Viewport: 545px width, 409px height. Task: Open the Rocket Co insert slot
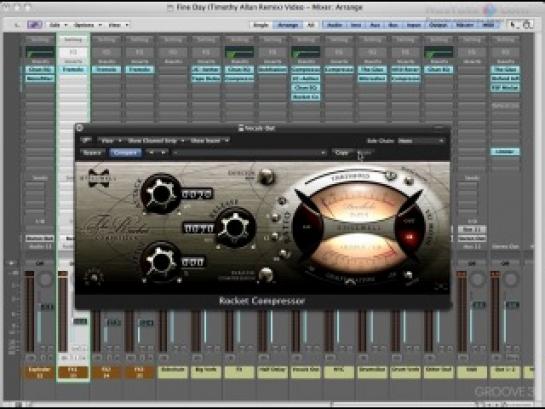(306, 97)
